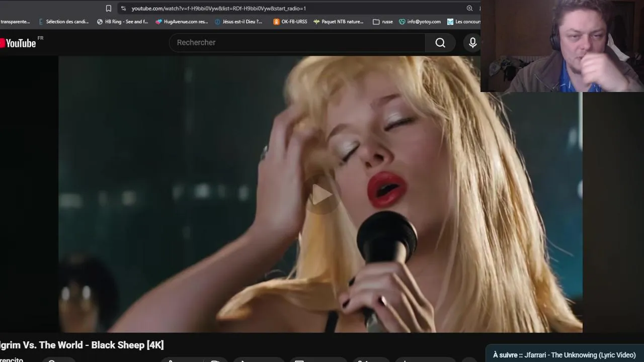Screen dimensions: 644x362
Task: Click the 'Black Sheep [4K]' video title
Action: click(82, 345)
